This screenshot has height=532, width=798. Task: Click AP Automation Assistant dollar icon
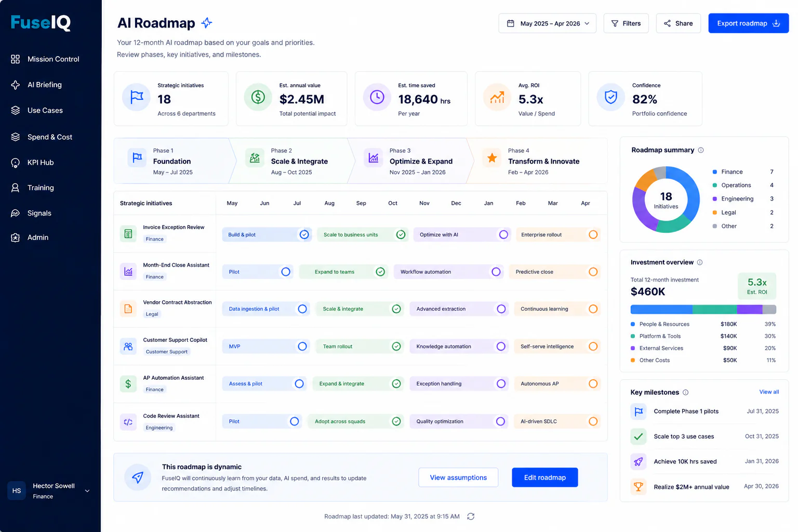pos(128,384)
